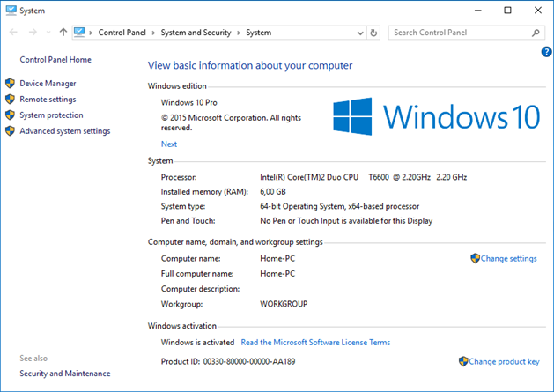The height and width of the screenshot is (392, 554).
Task: Open Control Panel Home
Action: pyautogui.click(x=55, y=59)
